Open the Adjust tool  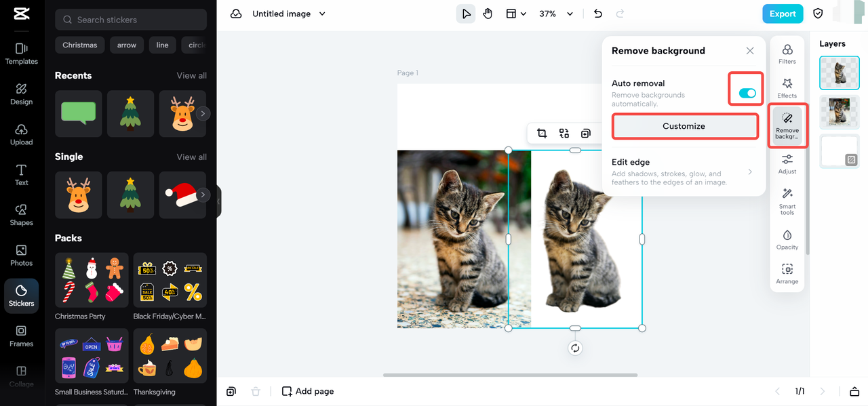pos(787,164)
